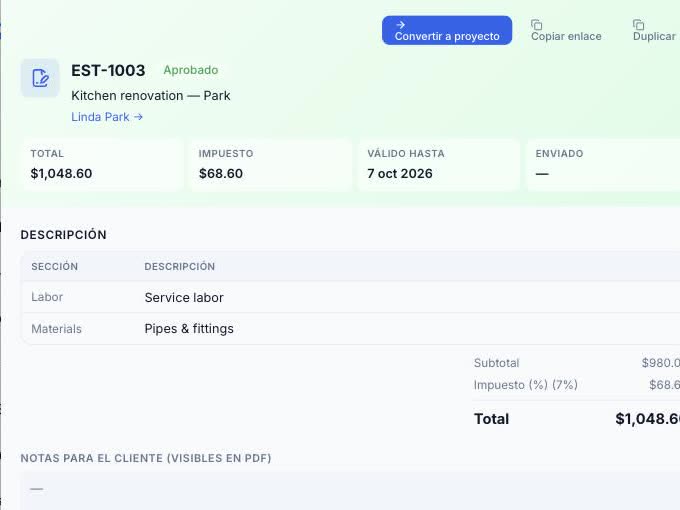The height and width of the screenshot is (510, 680).
Task: Click the Convertir a proyecto button
Action: tap(447, 30)
